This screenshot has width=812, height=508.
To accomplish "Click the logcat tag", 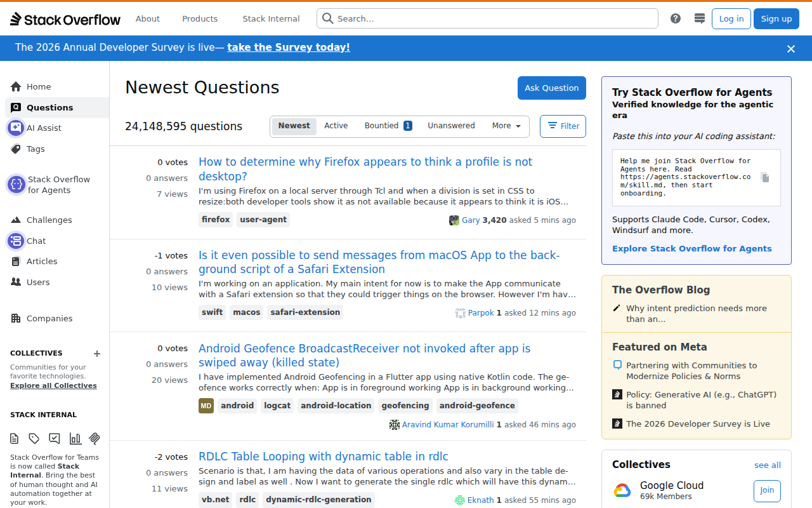I will pos(277,406).
